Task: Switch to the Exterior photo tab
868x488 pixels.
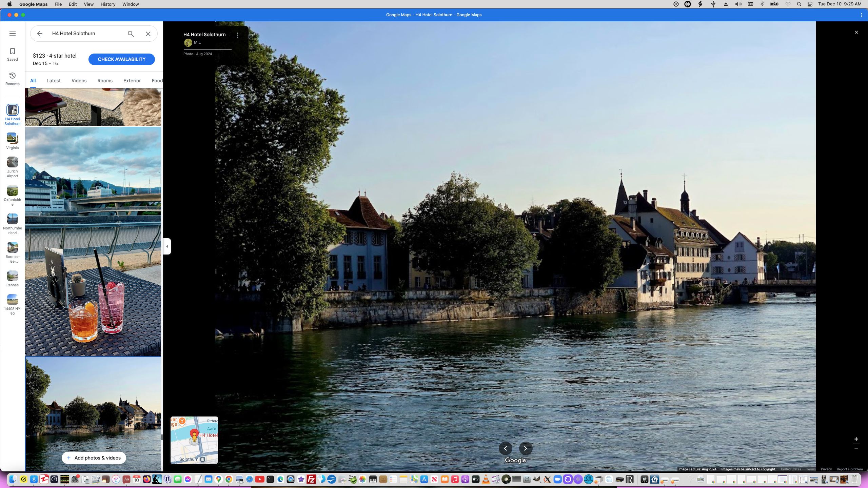Action: (132, 81)
